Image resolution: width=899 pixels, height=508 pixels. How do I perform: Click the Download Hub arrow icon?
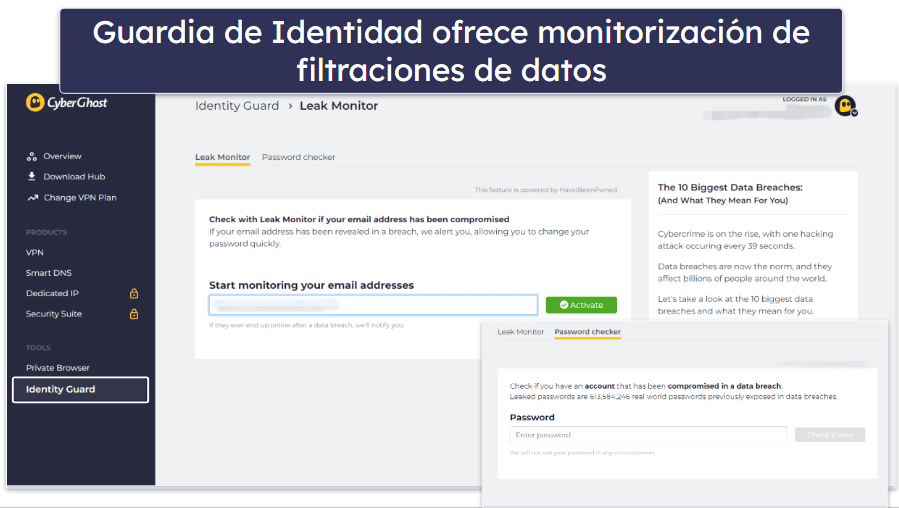[32, 177]
